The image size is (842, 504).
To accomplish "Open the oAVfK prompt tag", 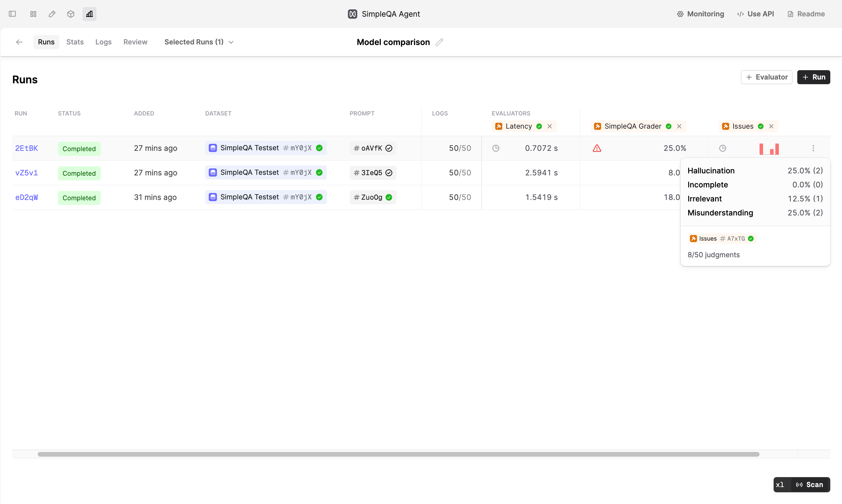I will coord(372,148).
